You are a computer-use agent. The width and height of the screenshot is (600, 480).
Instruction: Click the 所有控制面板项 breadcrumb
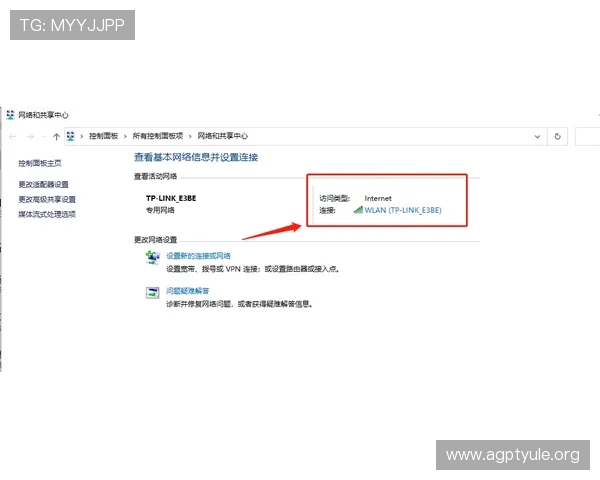pyautogui.click(x=158, y=136)
